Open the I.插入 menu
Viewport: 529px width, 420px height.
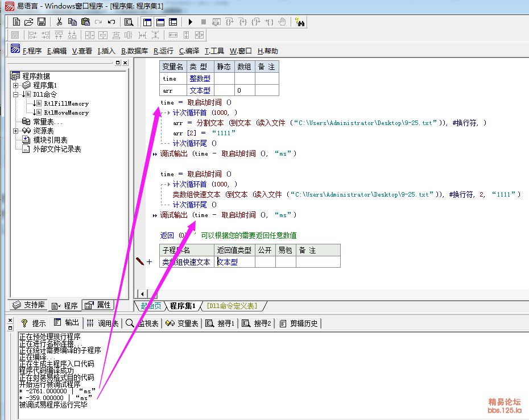pyautogui.click(x=106, y=51)
